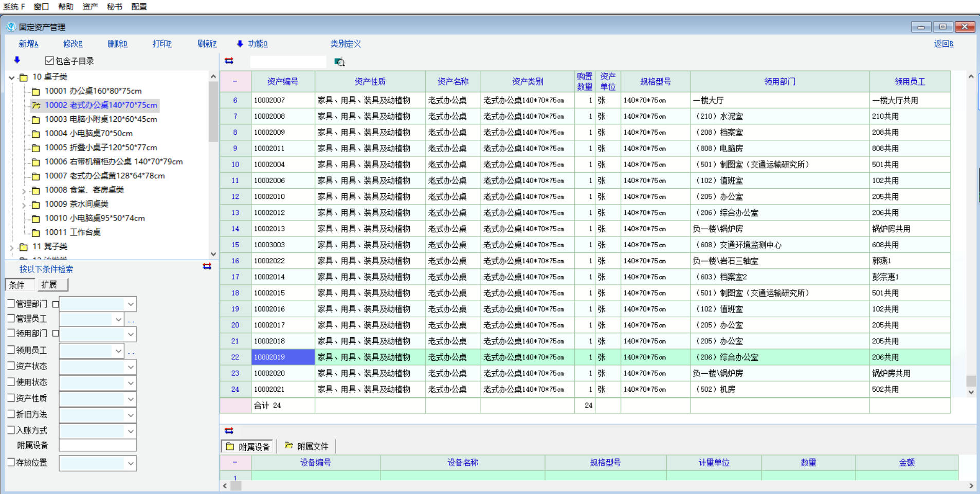
Task: Click the asset search text field
Action: (288, 62)
